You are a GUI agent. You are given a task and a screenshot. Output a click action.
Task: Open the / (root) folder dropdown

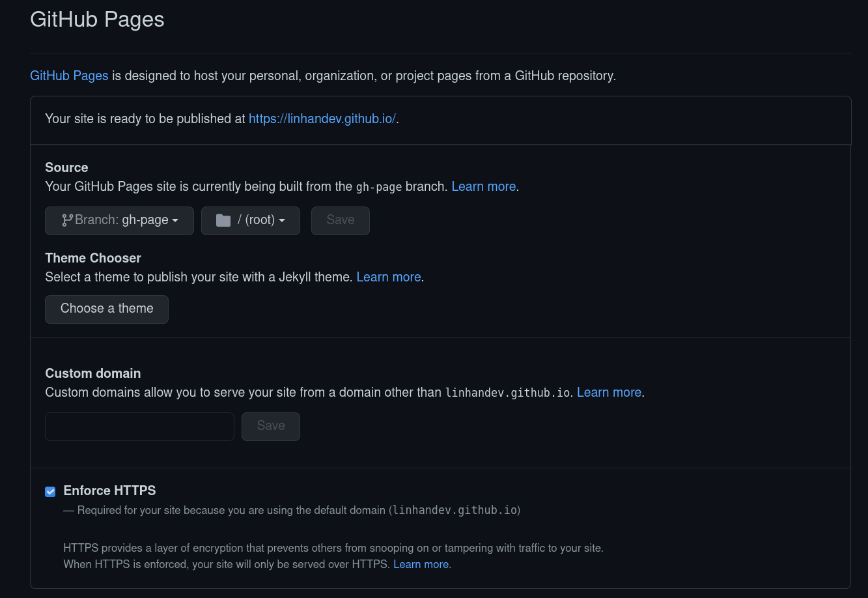[251, 220]
